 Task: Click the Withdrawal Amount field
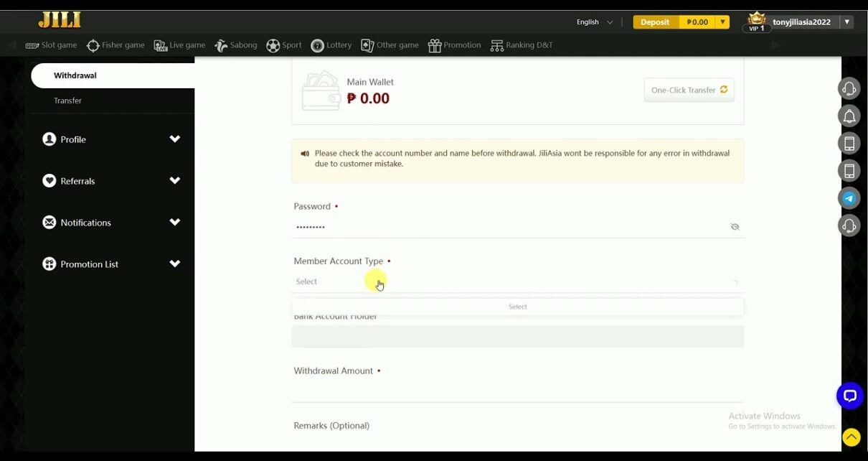pos(517,391)
